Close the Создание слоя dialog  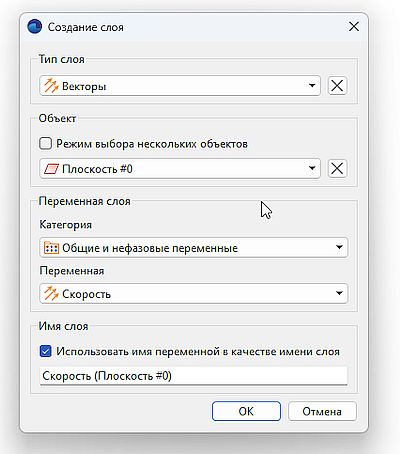[354, 27]
